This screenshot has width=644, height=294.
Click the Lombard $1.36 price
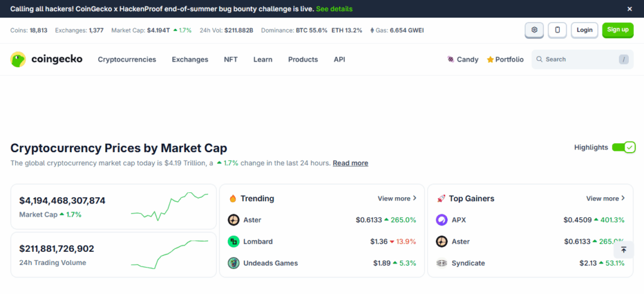379,241
